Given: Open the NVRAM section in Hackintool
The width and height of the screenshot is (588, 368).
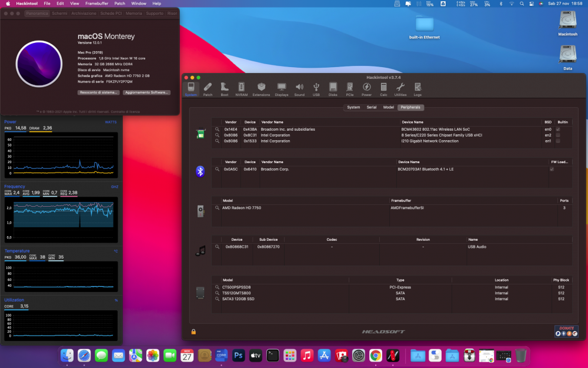Looking at the screenshot, I should [242, 89].
